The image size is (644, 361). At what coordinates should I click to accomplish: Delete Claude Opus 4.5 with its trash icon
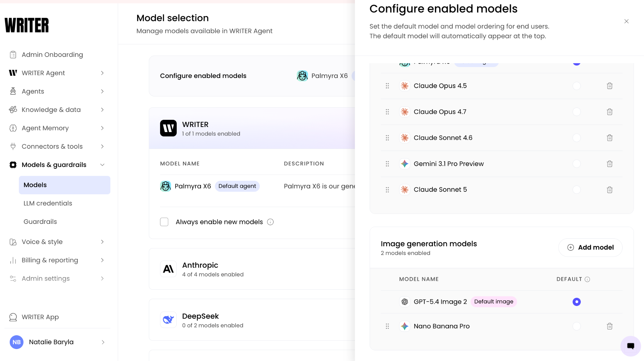(x=609, y=86)
